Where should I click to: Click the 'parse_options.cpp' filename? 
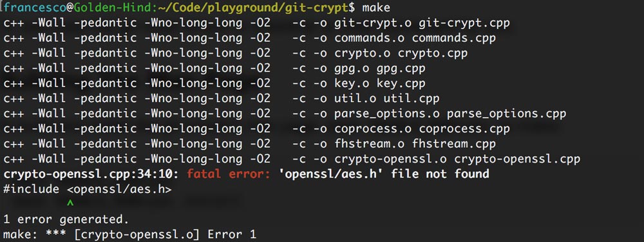[506, 114]
